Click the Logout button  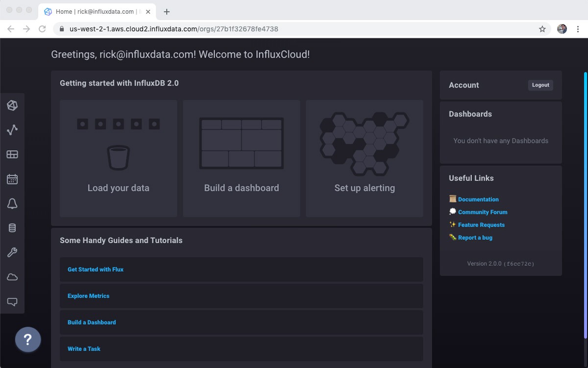pyautogui.click(x=540, y=85)
